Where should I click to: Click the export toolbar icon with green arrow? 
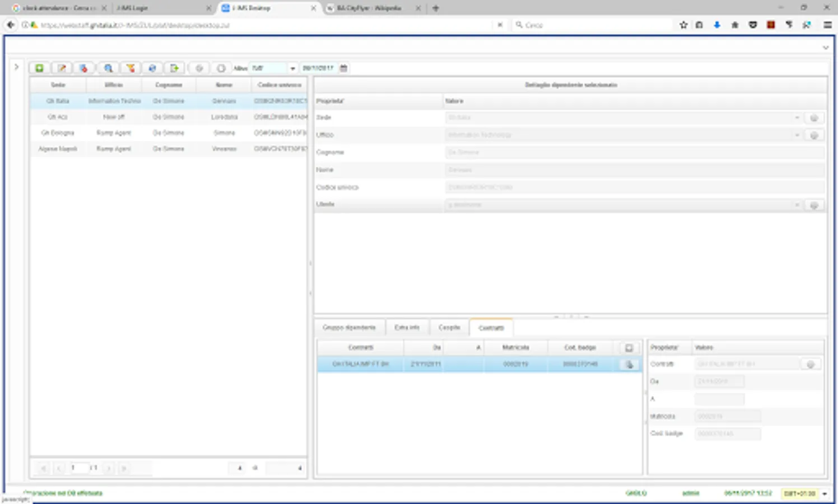(174, 68)
